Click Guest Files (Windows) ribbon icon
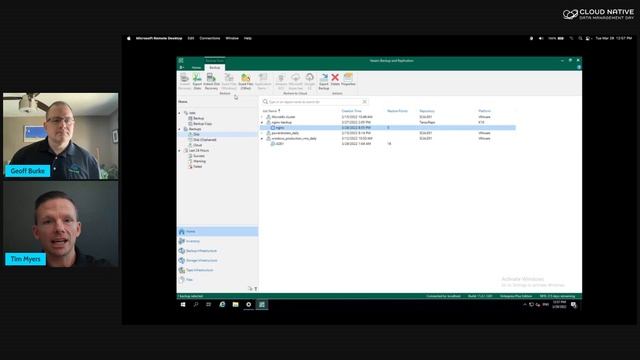 [229, 81]
